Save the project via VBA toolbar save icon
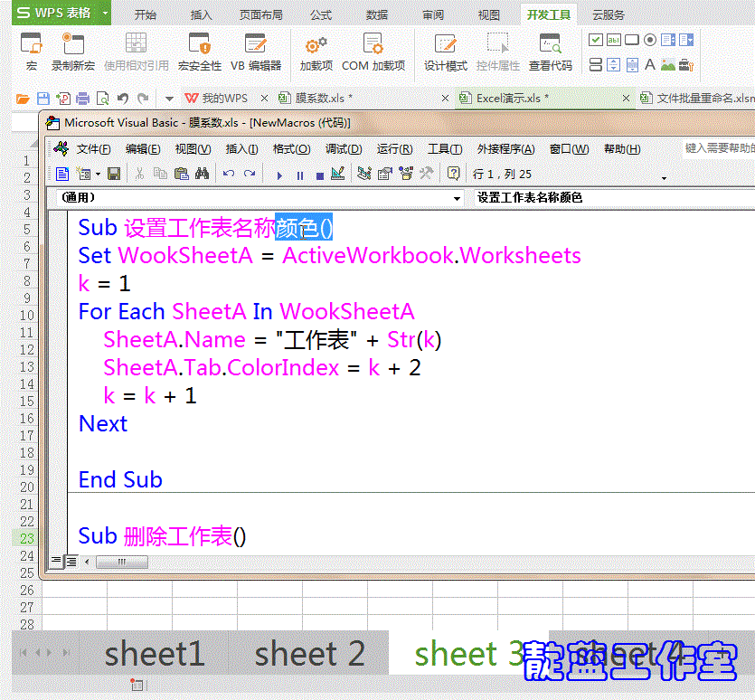Screen dimensions: 755x700 (114, 173)
